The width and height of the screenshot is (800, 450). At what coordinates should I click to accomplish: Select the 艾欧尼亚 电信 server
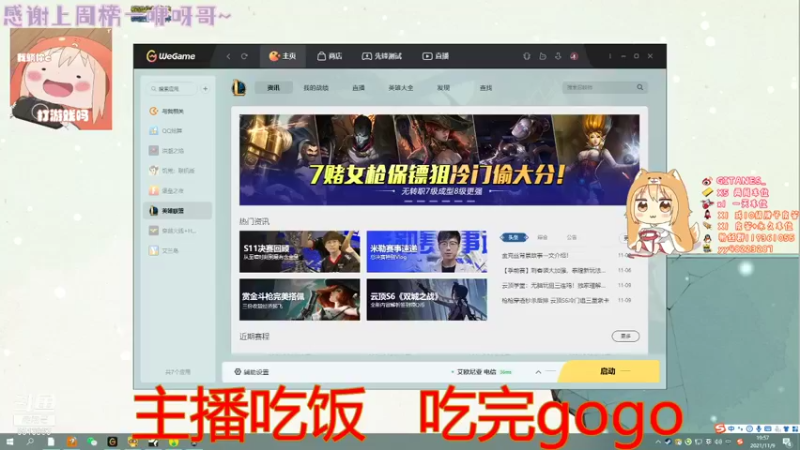(481, 372)
